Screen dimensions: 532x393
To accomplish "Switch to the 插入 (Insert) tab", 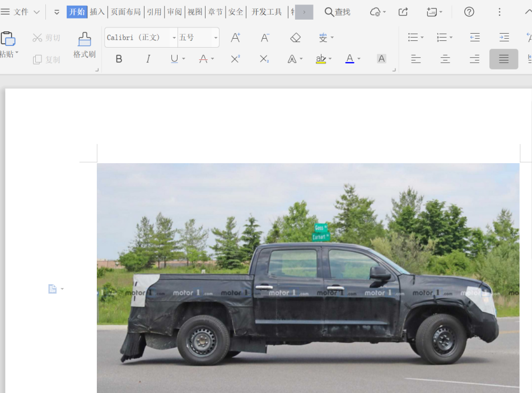I will coord(97,12).
